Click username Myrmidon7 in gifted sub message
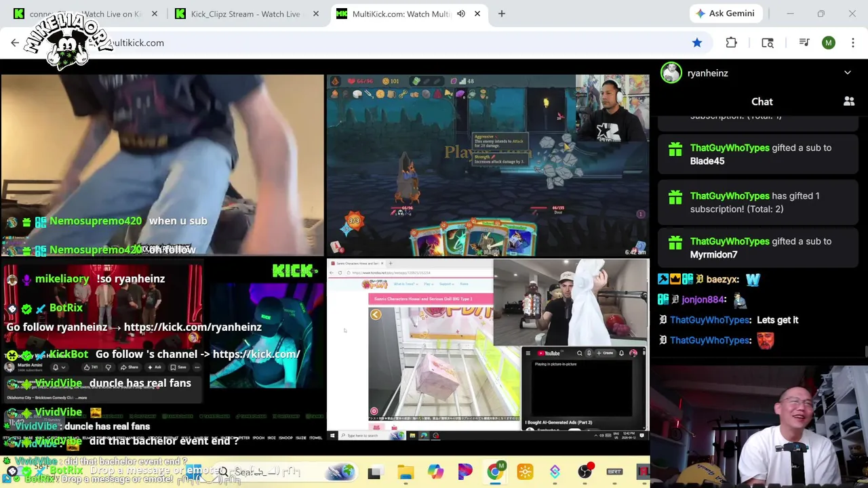Image resolution: width=868 pixels, height=488 pixels. pyautogui.click(x=713, y=254)
